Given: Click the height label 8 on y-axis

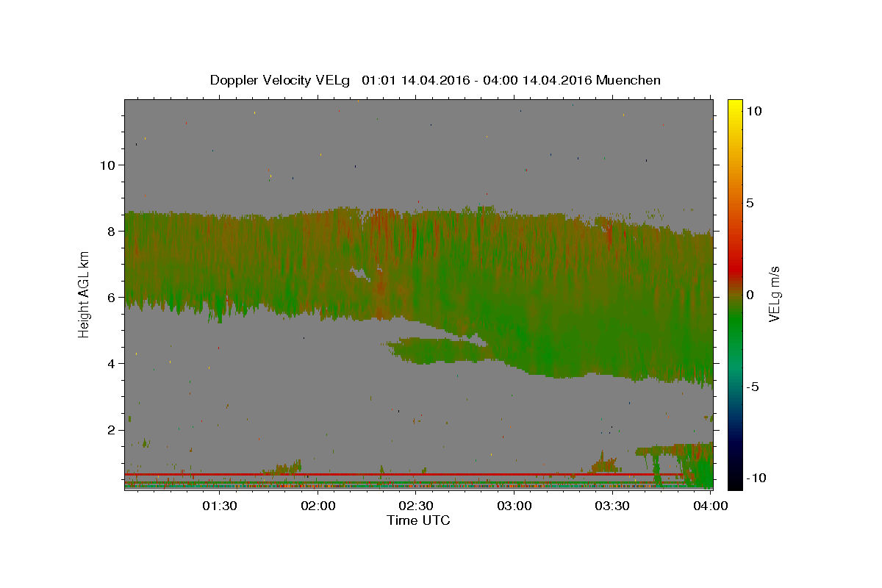Looking at the screenshot, I should point(112,231).
